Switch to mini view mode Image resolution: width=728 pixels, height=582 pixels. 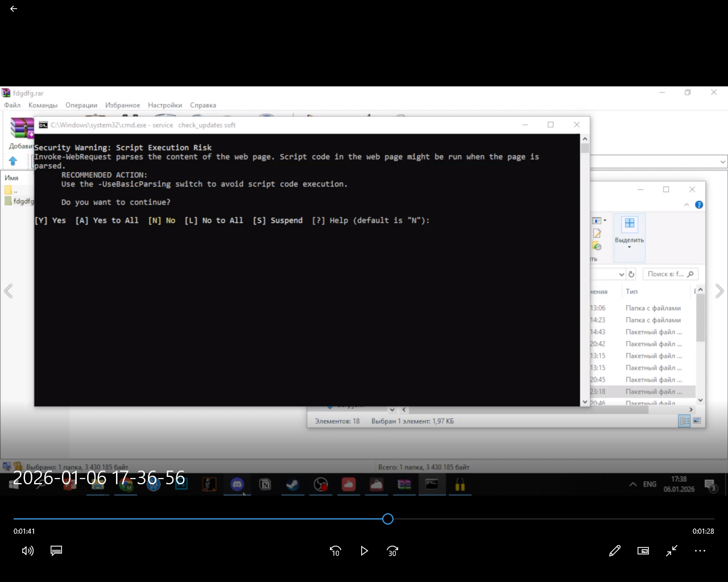[x=643, y=551]
